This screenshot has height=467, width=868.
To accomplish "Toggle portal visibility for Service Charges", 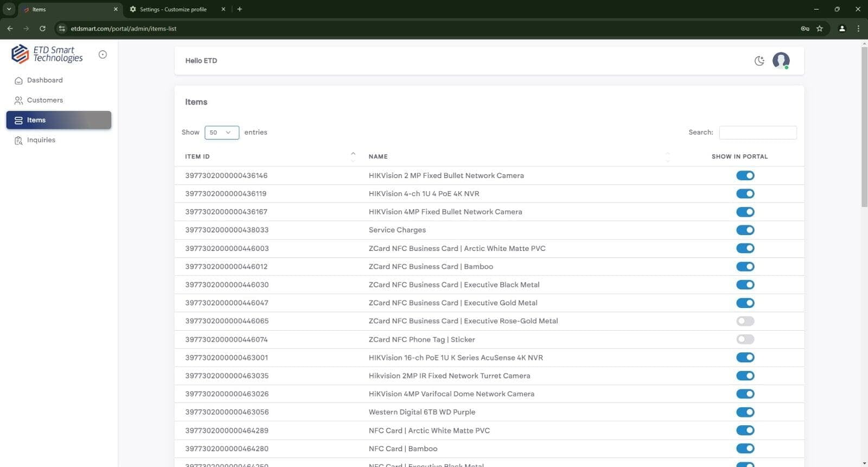I will 745,230.
